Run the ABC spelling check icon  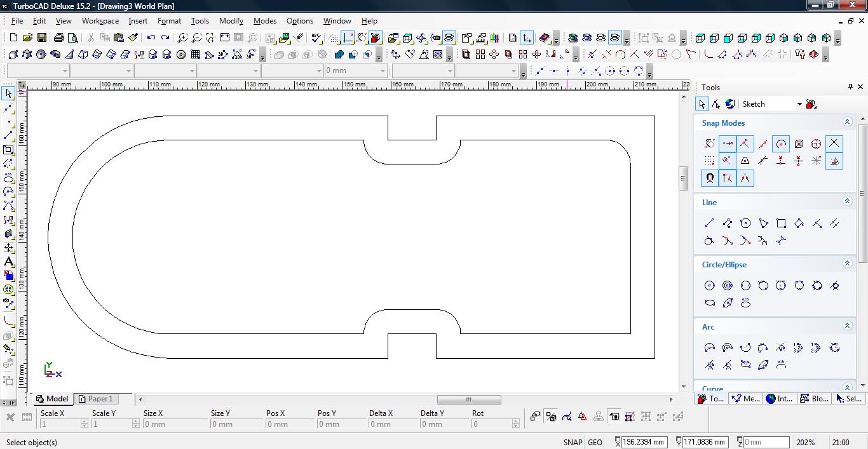(316, 38)
